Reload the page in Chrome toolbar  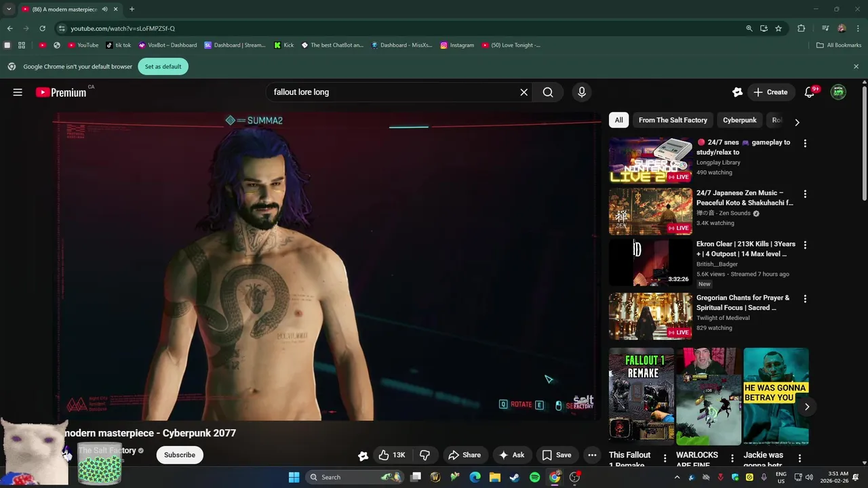(42, 28)
